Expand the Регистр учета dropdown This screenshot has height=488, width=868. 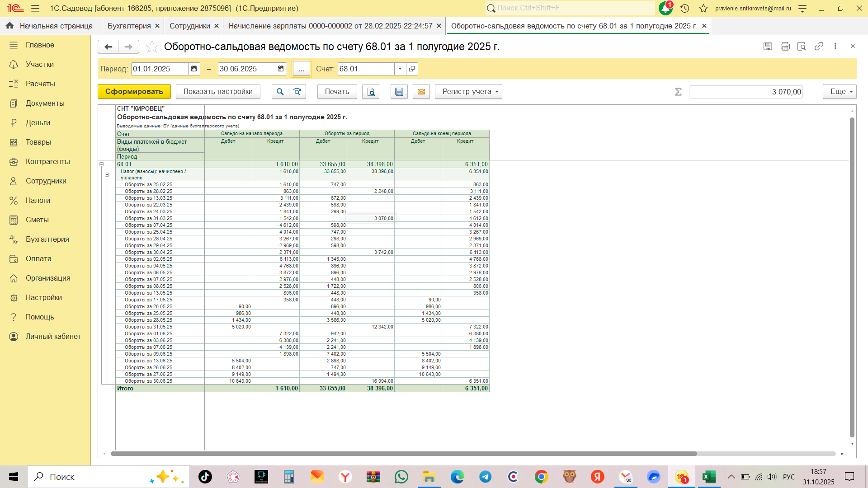coord(468,92)
